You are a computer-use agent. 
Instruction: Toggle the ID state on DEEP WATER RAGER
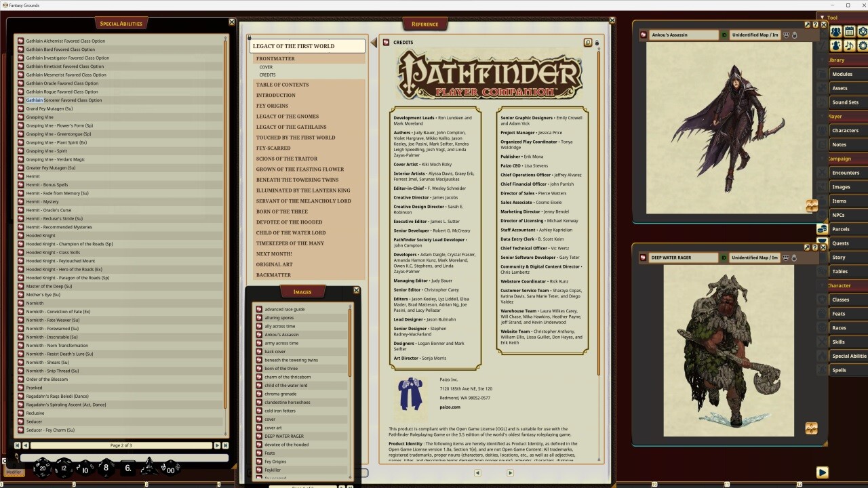coord(723,258)
